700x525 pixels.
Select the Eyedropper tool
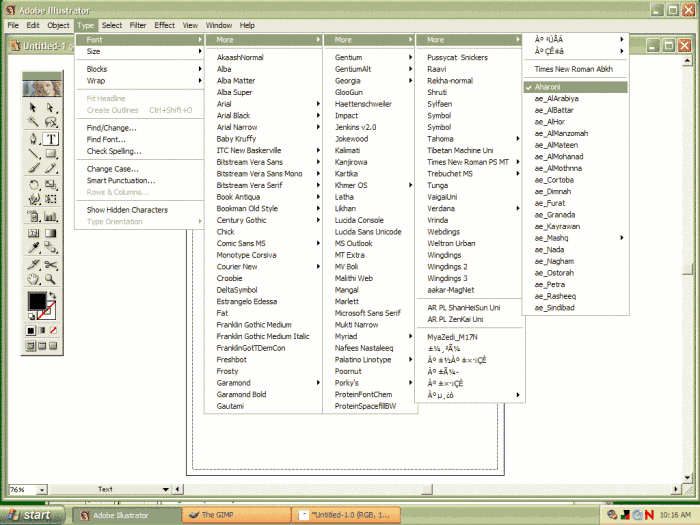coord(34,248)
